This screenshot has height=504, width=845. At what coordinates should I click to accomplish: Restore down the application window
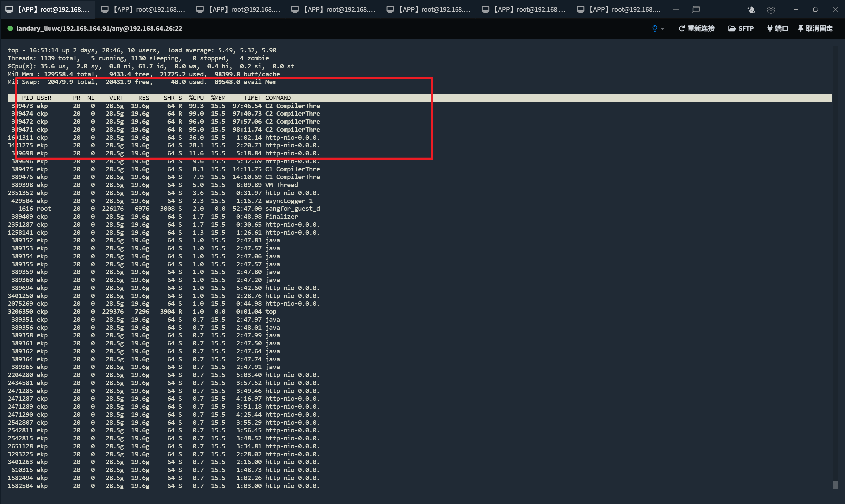tap(816, 9)
